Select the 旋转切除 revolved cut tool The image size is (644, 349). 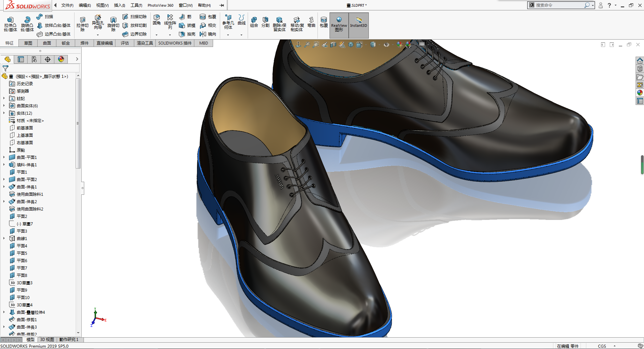click(x=113, y=24)
